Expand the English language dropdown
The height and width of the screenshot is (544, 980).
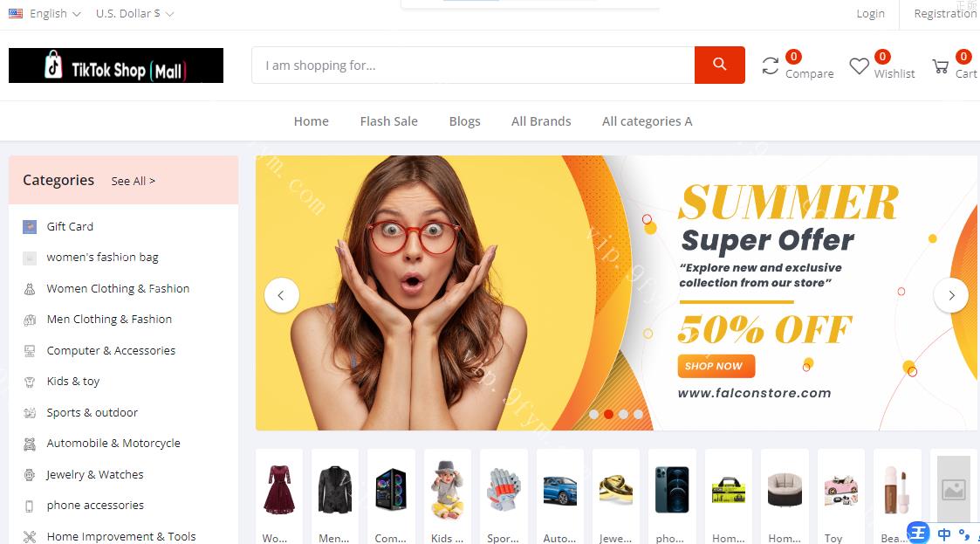coord(45,14)
